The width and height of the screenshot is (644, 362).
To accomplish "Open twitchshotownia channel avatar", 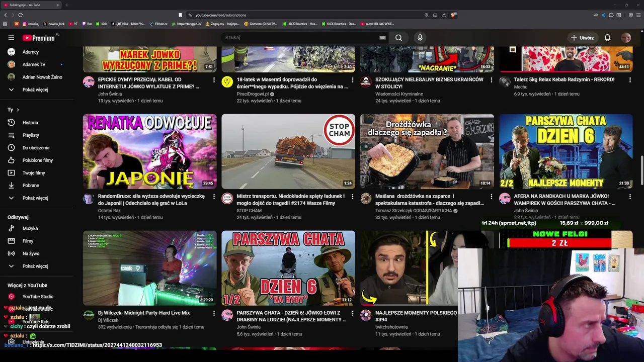I will (x=366, y=315).
